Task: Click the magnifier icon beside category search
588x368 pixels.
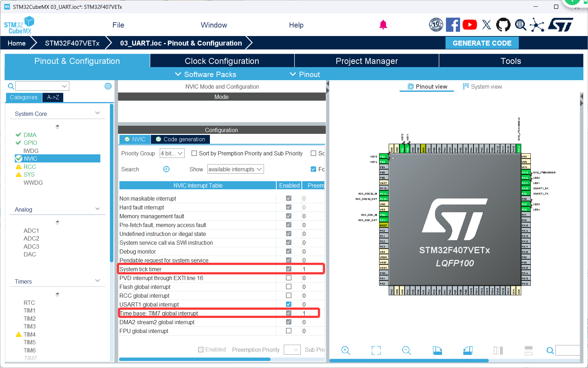Action: [11, 86]
